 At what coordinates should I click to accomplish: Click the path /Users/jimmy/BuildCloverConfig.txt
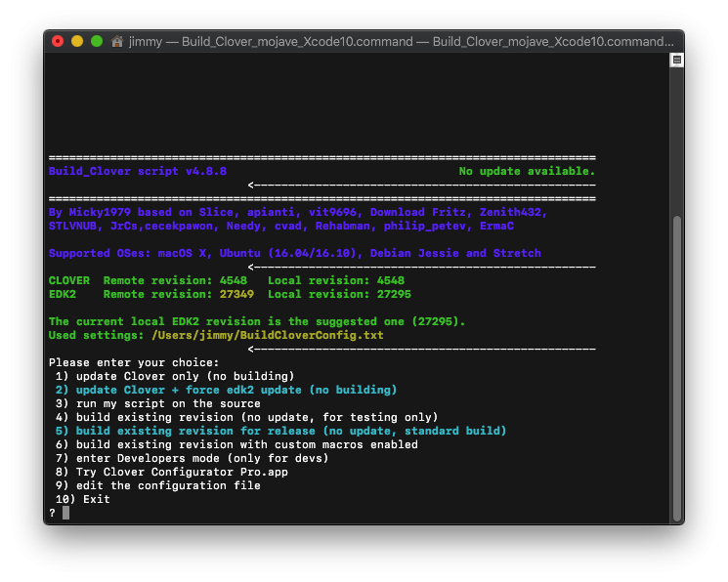pyautogui.click(x=268, y=335)
